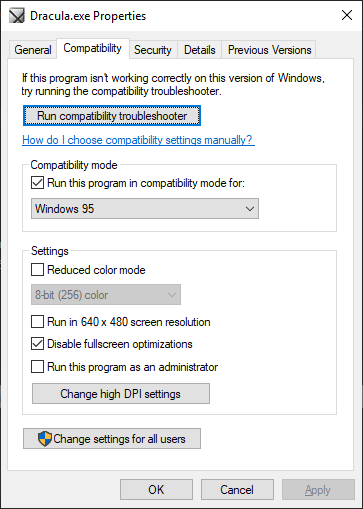The width and height of the screenshot is (363, 509).
Task: Close the Properties dialog window
Action: [347, 15]
